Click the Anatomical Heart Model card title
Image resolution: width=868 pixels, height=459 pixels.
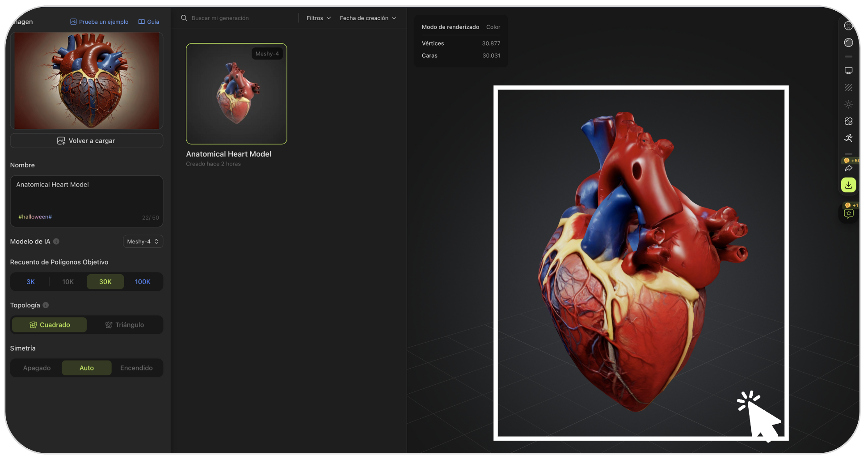pos(228,154)
